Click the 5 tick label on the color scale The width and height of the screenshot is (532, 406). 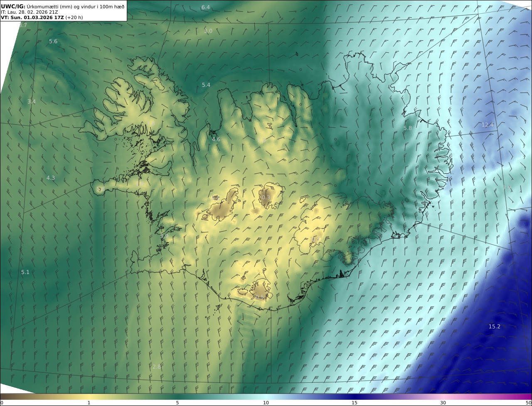pyautogui.click(x=177, y=403)
